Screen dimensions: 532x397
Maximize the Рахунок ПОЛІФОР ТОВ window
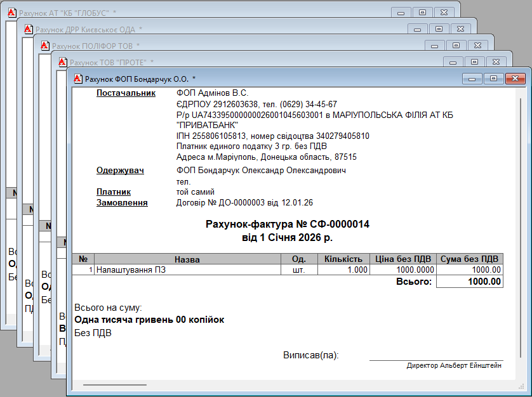coord(455,46)
